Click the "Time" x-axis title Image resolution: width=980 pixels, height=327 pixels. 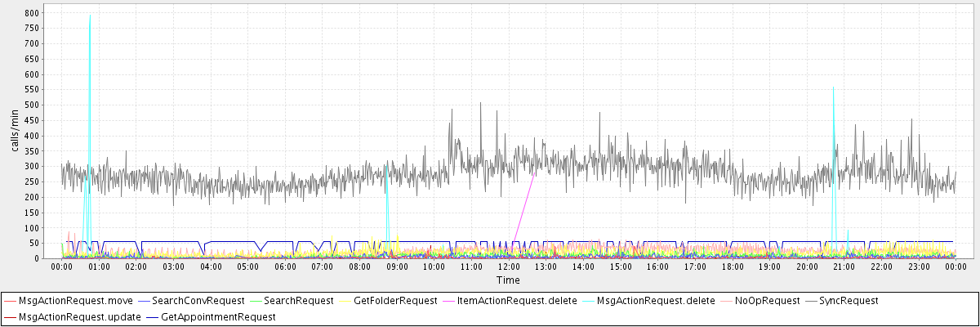tap(508, 280)
